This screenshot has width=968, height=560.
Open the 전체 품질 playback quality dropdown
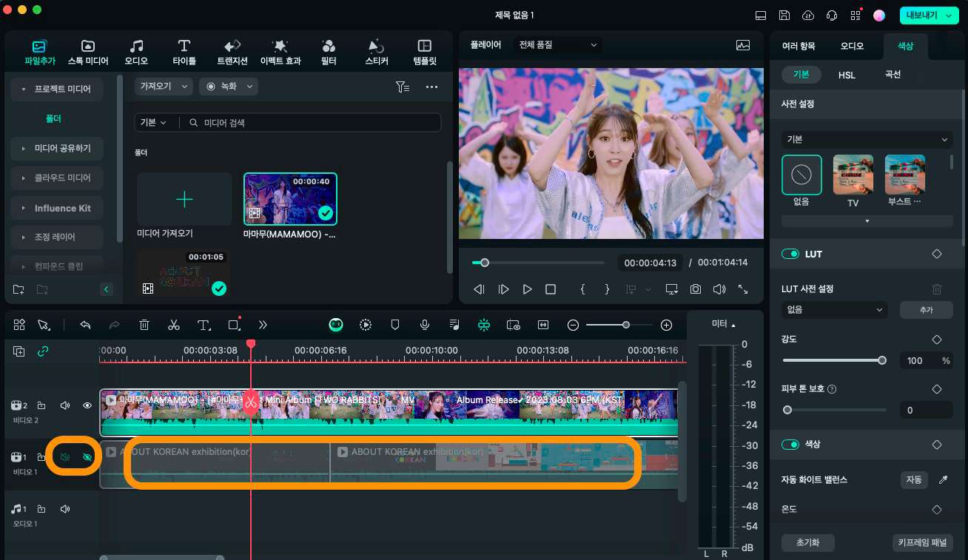pos(558,45)
